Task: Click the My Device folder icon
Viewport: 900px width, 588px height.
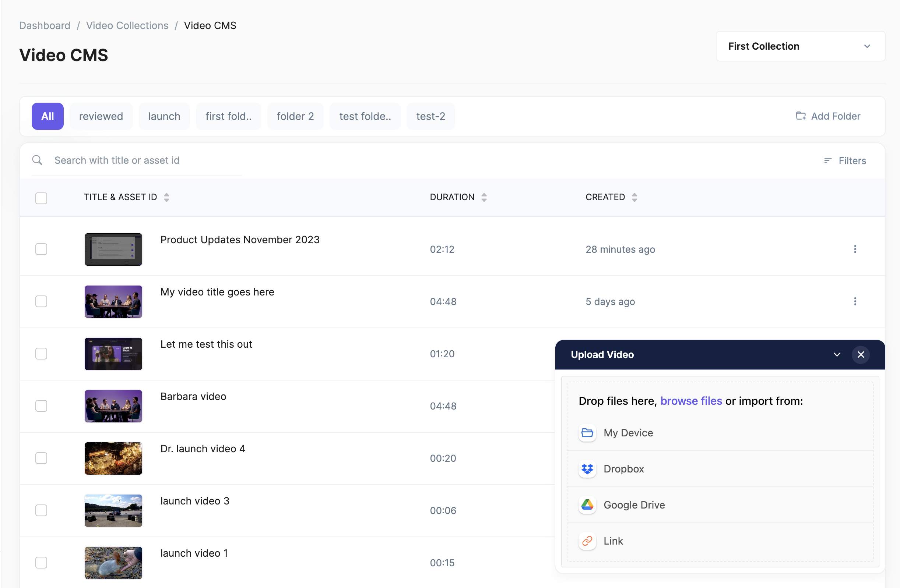Action: [587, 433]
